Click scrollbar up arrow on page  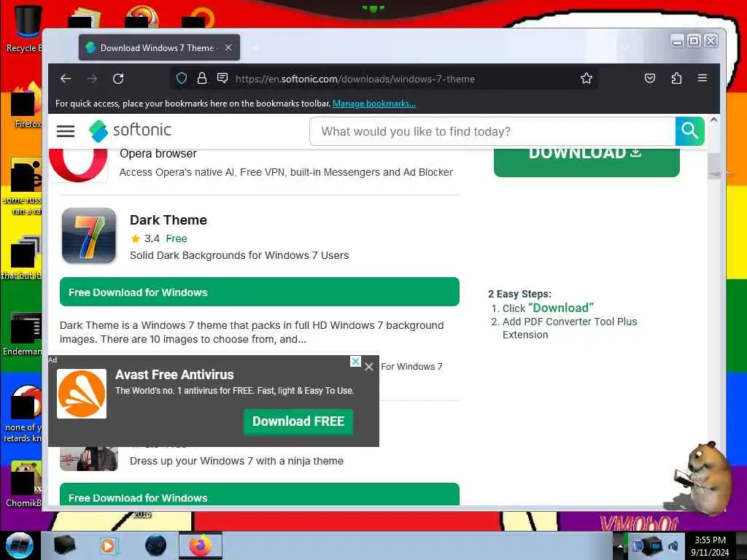(x=713, y=120)
